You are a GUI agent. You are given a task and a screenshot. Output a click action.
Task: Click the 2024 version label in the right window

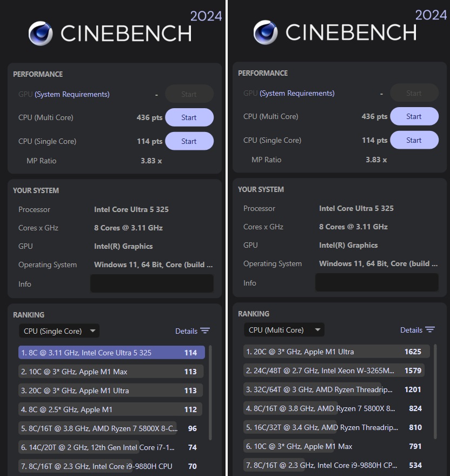[431, 15]
